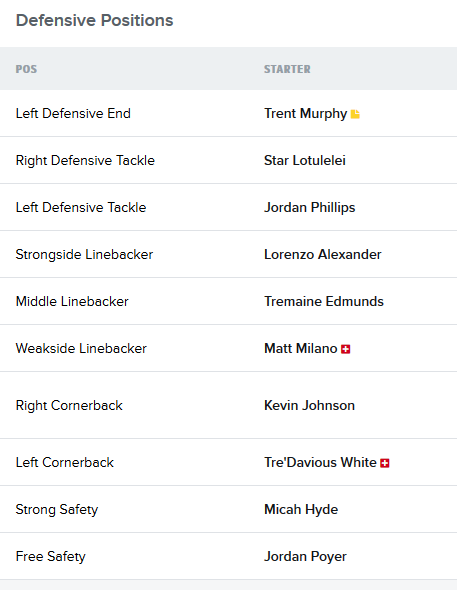This screenshot has height=590, width=457.
Task: Open the yellow note icon beside Trent Murphy
Action: click(355, 114)
